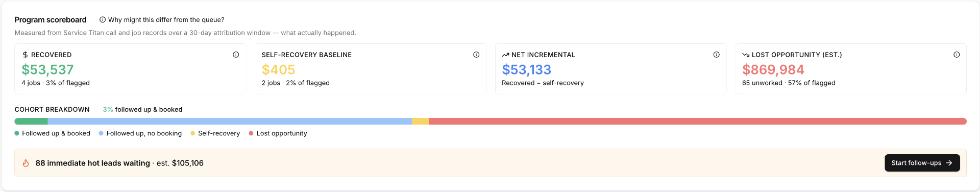Click 'Recovered − self-recovery' caption

pos(543,83)
